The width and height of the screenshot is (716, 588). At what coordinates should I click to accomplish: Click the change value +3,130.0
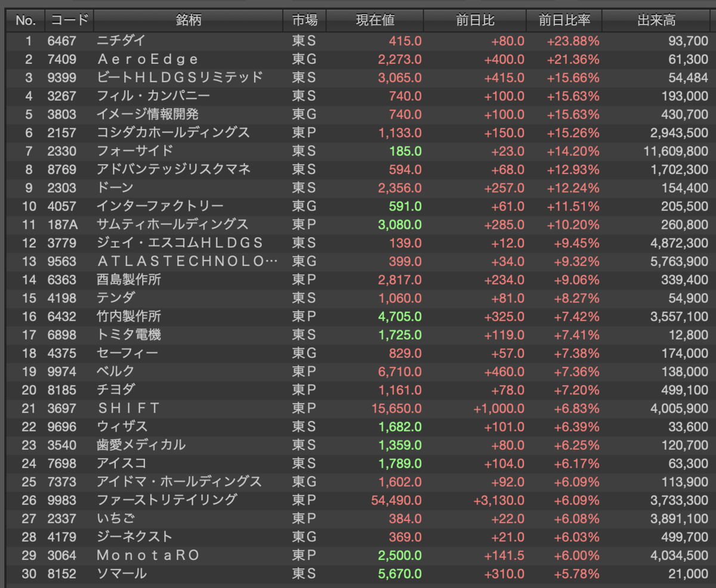(x=499, y=500)
